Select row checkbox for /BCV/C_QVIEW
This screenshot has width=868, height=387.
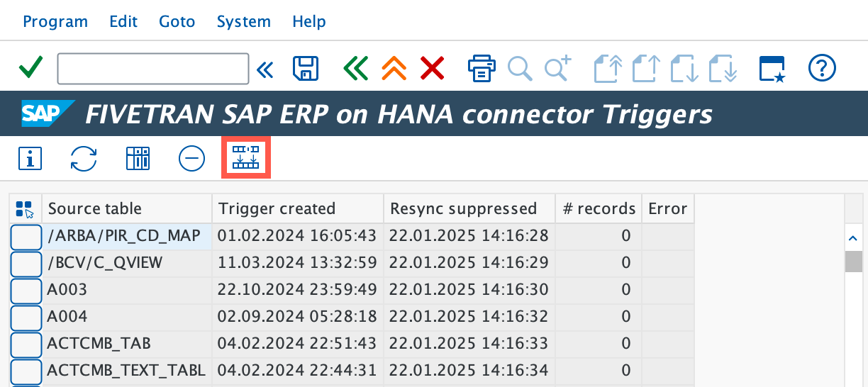(x=26, y=264)
